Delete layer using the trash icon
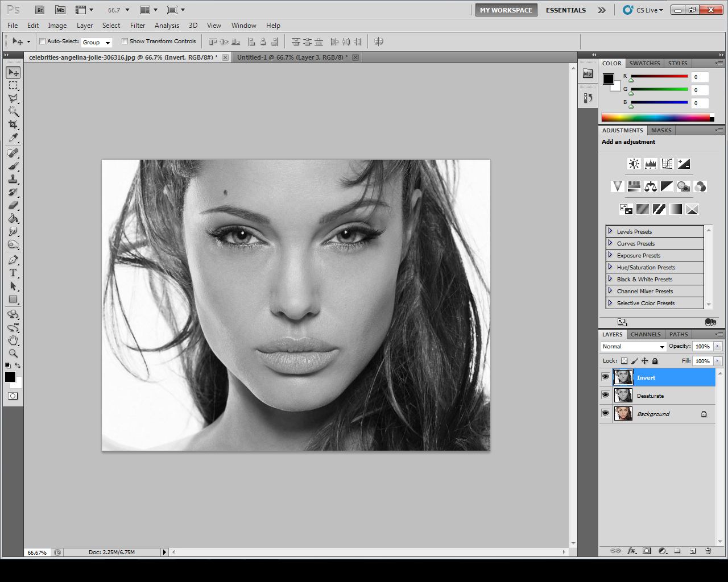This screenshot has height=582, width=728. tap(708, 550)
